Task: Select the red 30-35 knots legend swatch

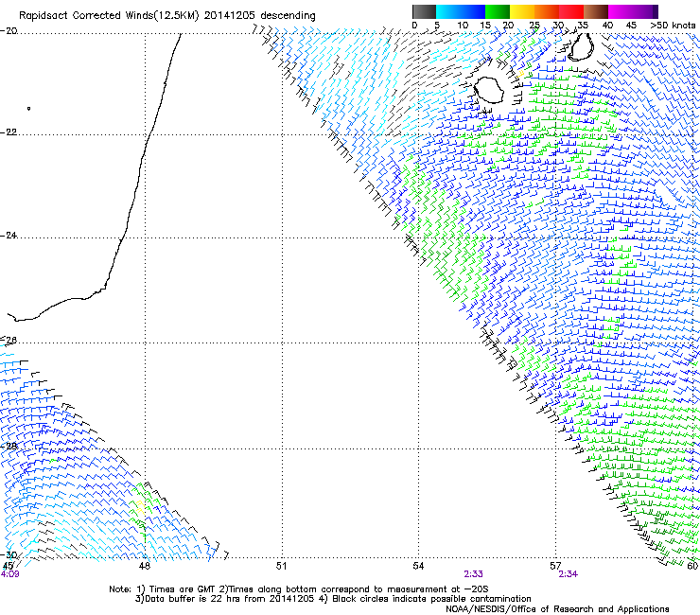Action: [x=571, y=11]
